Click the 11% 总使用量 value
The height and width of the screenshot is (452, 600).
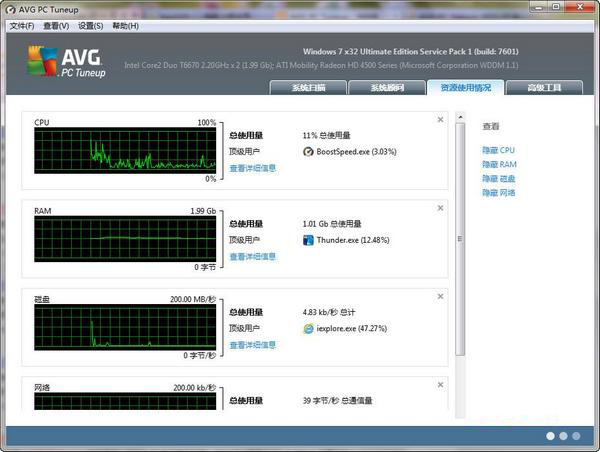[x=326, y=135]
